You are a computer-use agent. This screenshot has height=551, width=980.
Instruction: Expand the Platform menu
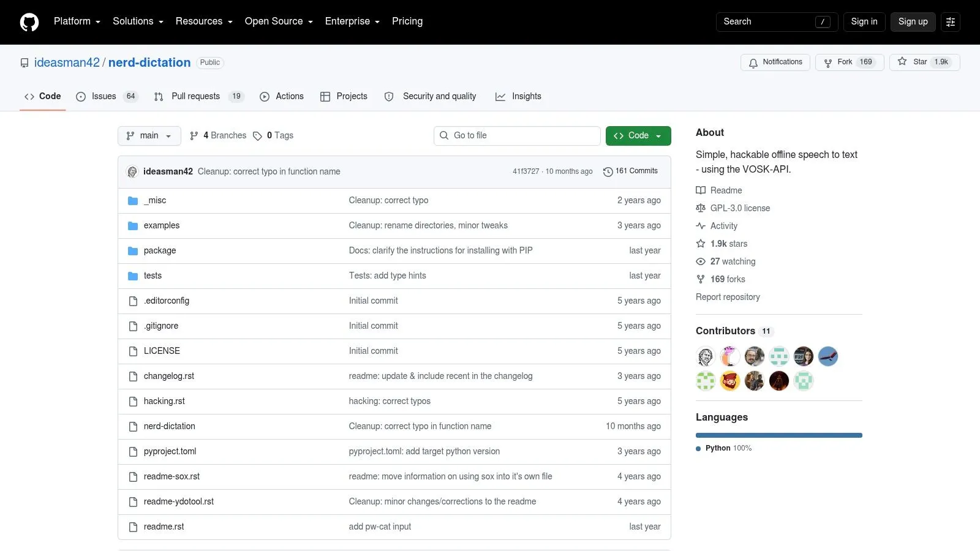pyautogui.click(x=77, y=21)
